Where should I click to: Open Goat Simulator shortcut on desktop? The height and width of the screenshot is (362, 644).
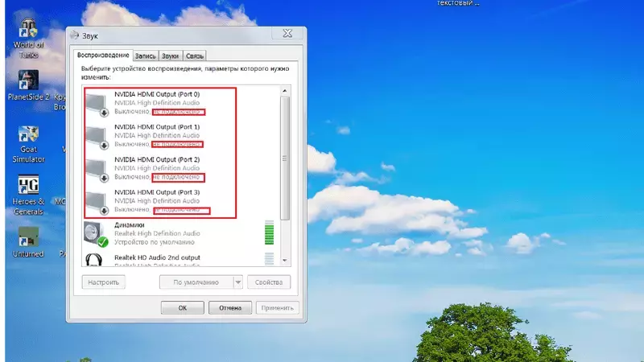[28, 144]
